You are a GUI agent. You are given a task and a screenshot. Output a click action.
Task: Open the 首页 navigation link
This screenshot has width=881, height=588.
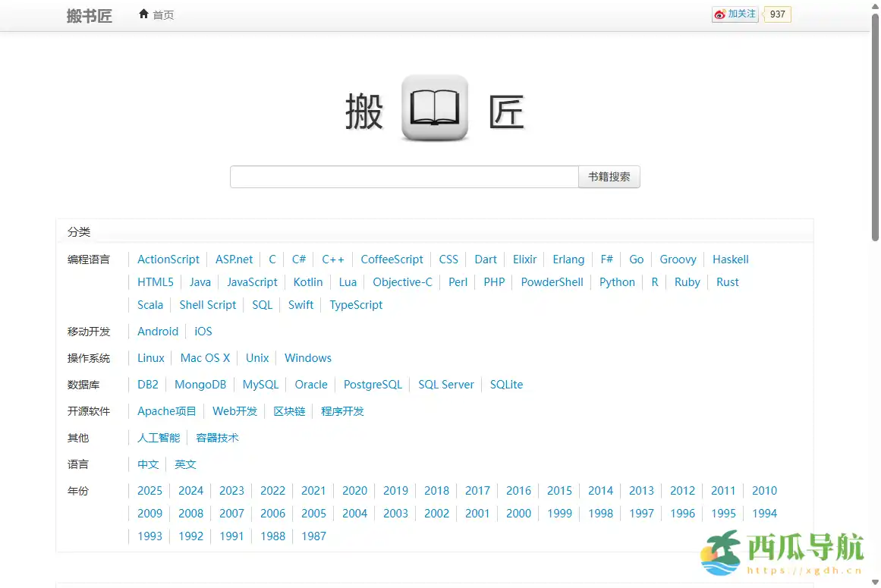[162, 14]
